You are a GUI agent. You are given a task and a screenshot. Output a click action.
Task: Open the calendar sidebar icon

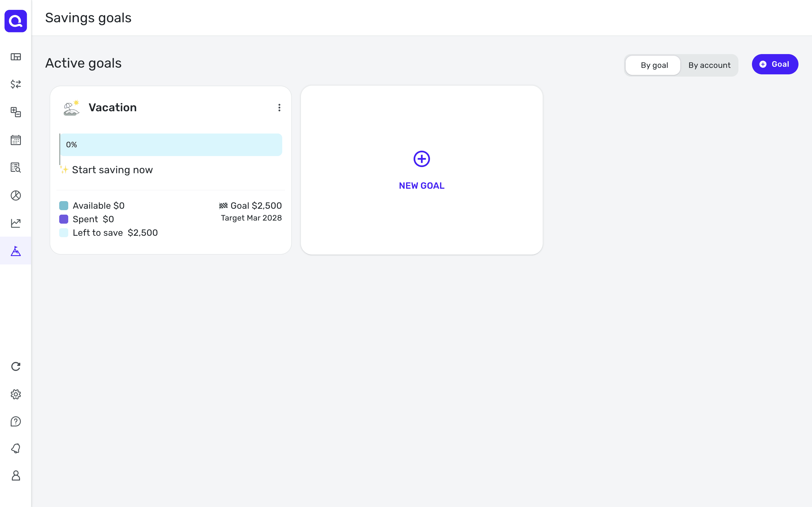pos(16,140)
